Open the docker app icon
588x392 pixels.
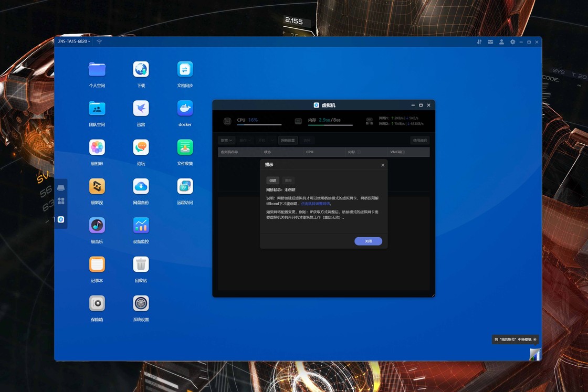pos(185,108)
